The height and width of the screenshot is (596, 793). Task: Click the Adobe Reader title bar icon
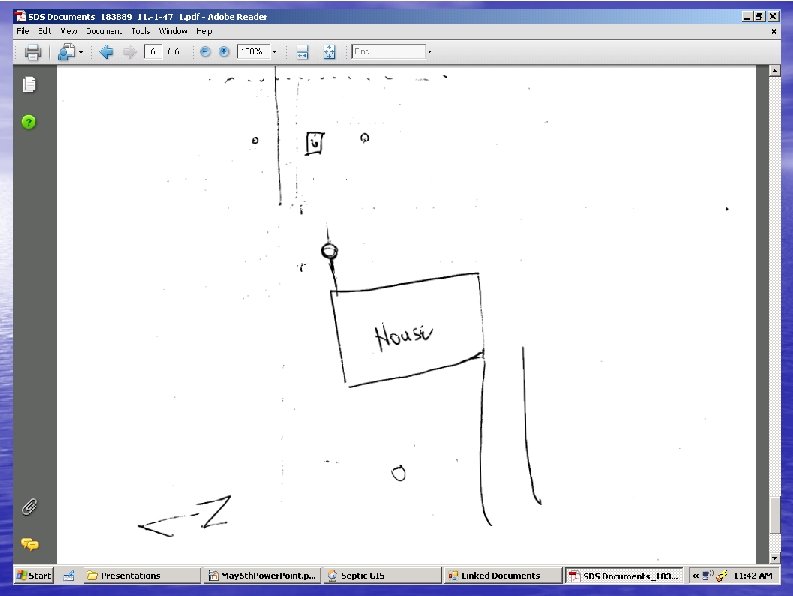21,16
